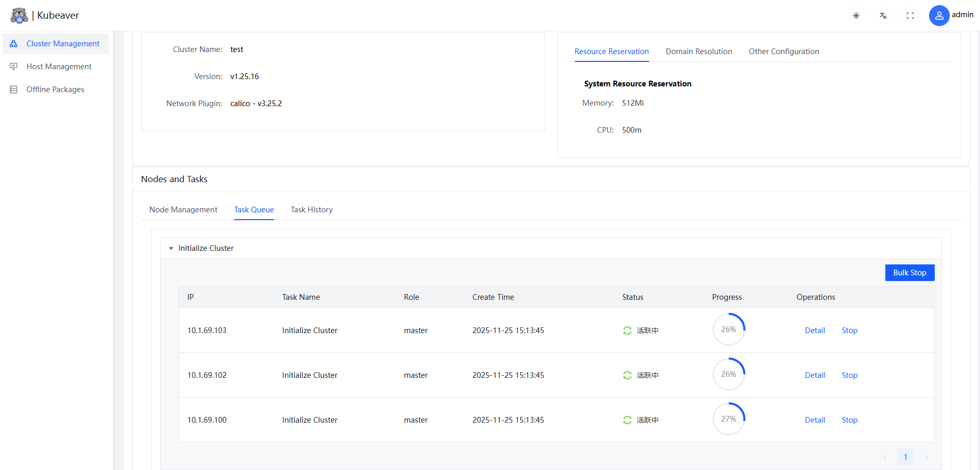Image resolution: width=980 pixels, height=470 pixels.
Task: Stop the task on 10.1.69.103
Action: click(x=849, y=331)
